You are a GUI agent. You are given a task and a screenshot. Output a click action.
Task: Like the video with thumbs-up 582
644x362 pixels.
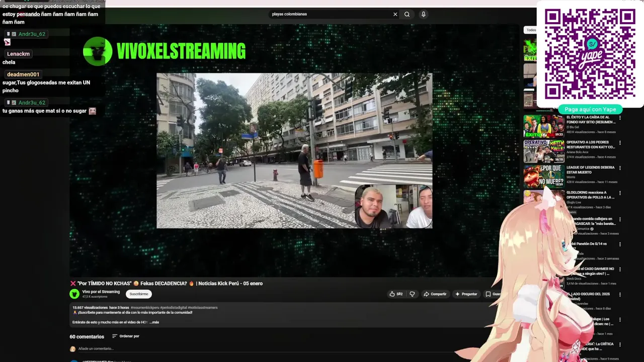point(396,294)
